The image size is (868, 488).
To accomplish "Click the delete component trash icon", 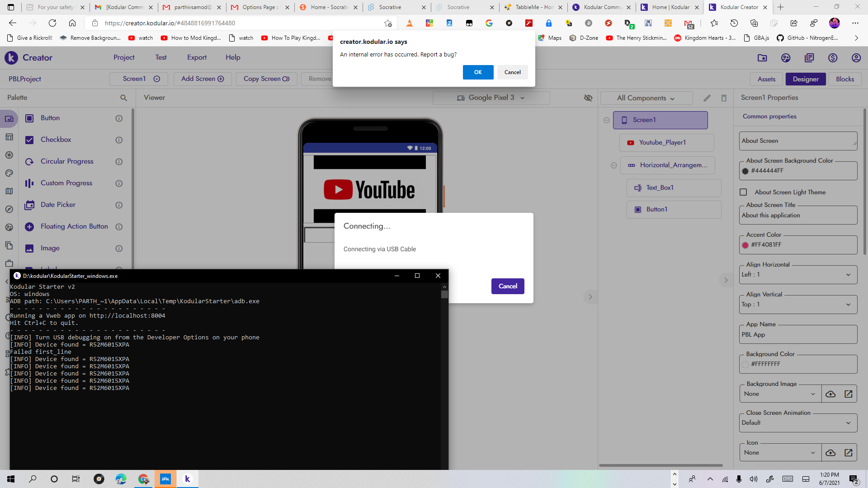I will tap(724, 98).
